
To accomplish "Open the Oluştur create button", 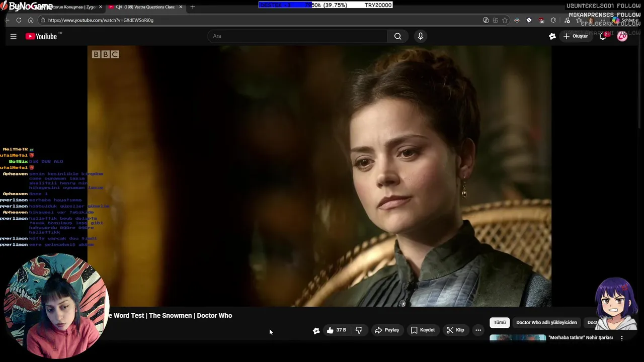I will 576,36.
